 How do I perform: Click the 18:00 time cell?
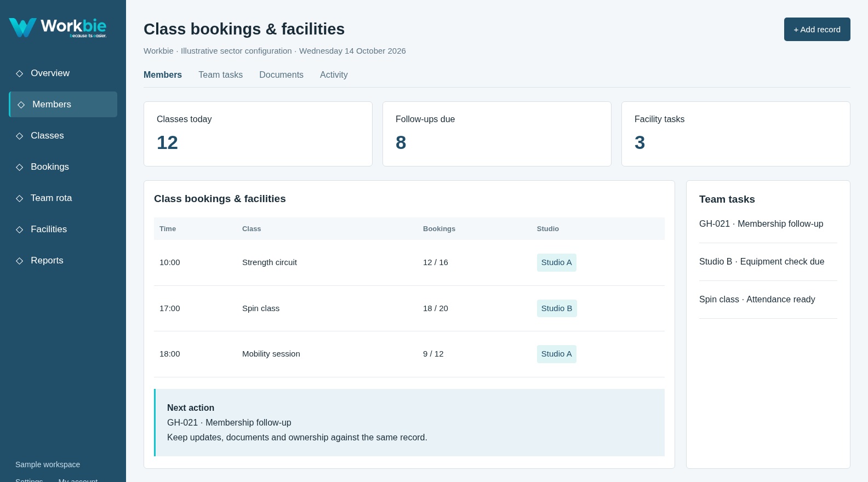point(170,354)
